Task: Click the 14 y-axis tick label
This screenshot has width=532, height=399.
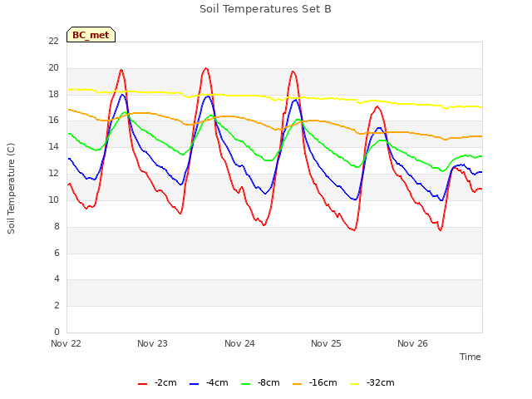Action: [53, 146]
